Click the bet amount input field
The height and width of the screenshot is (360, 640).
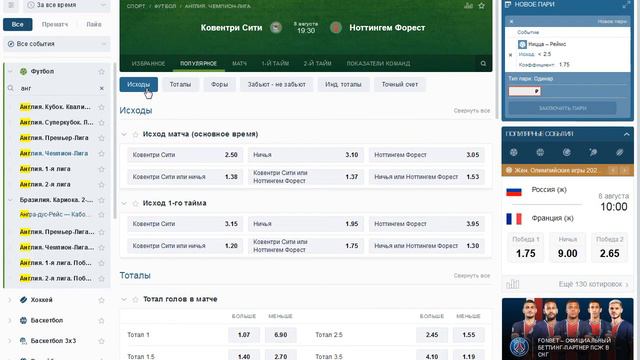coord(524,91)
